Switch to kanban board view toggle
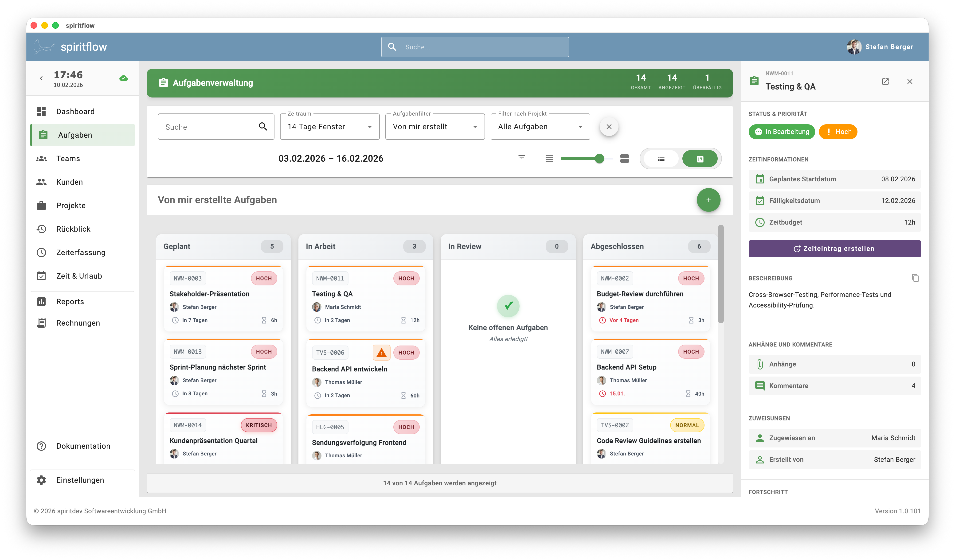The image size is (955, 560). 700,159
